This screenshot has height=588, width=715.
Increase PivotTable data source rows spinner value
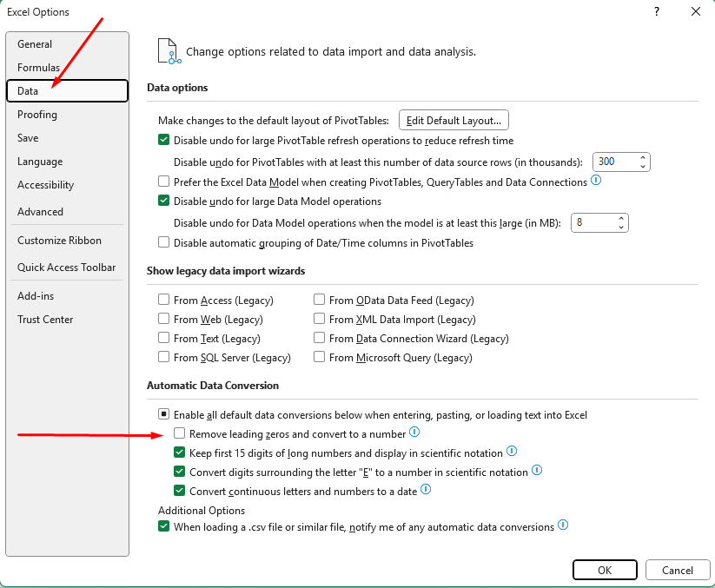tap(643, 157)
